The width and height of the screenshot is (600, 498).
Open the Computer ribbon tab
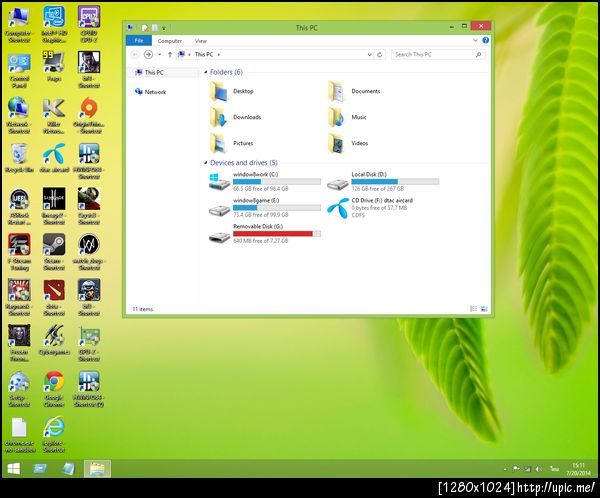pos(170,41)
